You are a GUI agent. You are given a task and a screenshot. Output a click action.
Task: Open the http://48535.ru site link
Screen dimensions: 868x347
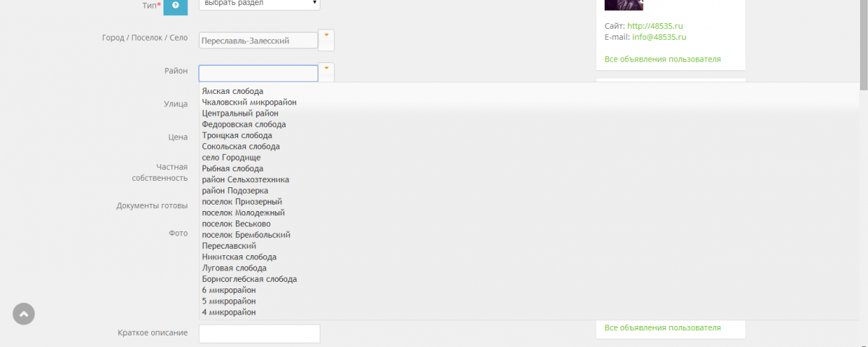655,26
